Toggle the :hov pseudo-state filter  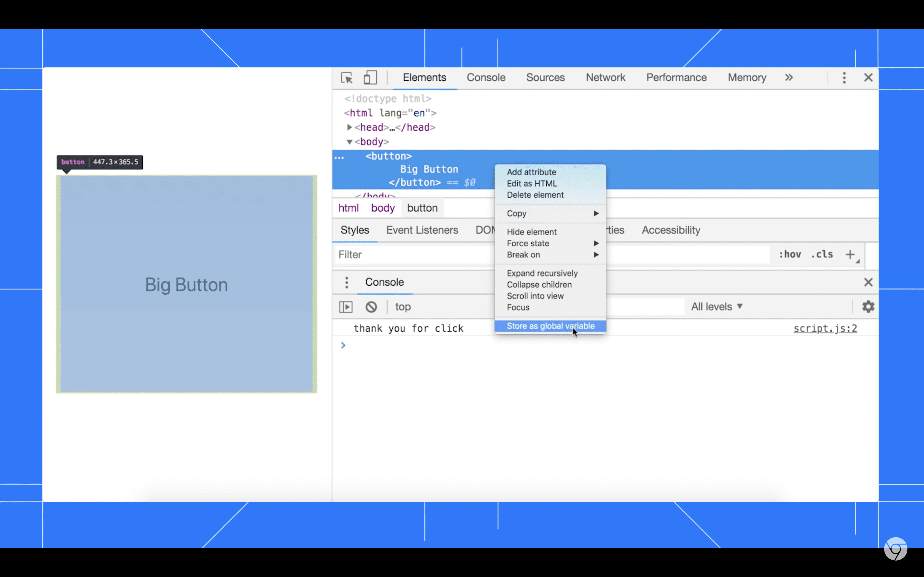coord(789,255)
